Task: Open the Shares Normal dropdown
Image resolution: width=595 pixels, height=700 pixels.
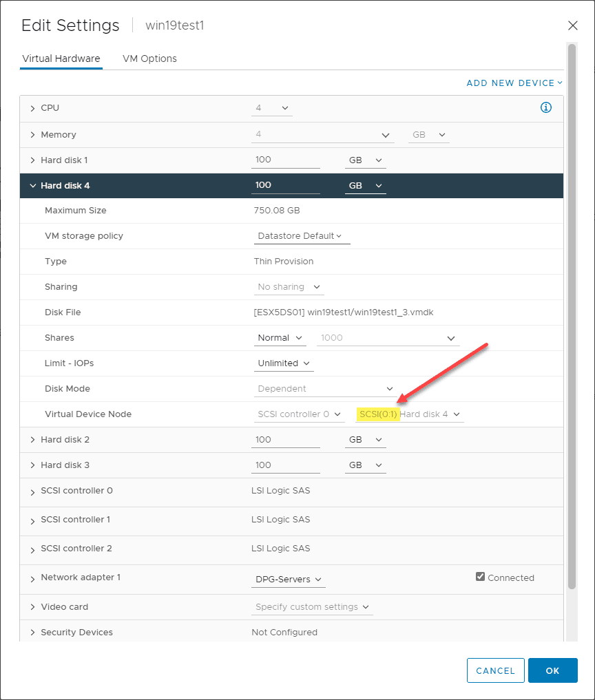Action: (x=280, y=338)
